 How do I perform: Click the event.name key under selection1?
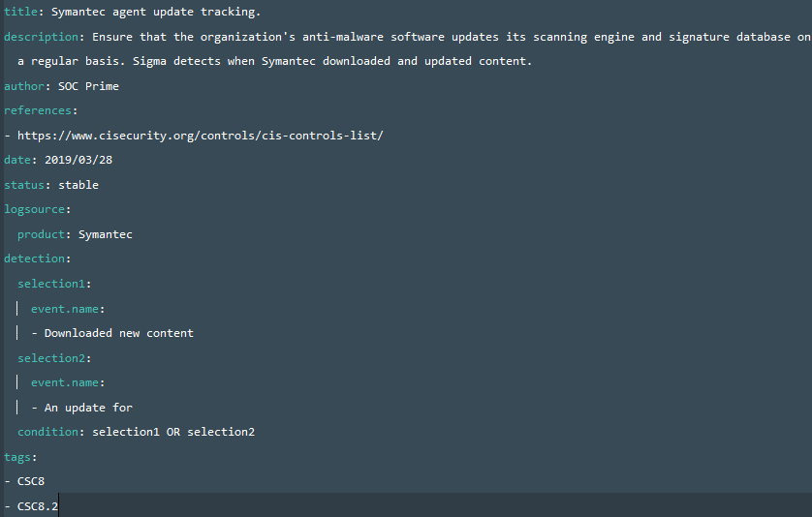65,309
